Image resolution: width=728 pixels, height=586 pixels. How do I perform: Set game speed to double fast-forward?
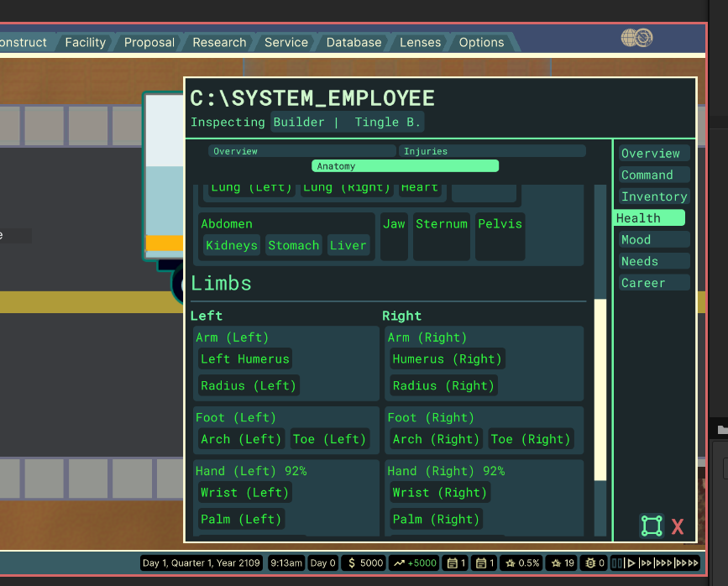click(x=646, y=563)
